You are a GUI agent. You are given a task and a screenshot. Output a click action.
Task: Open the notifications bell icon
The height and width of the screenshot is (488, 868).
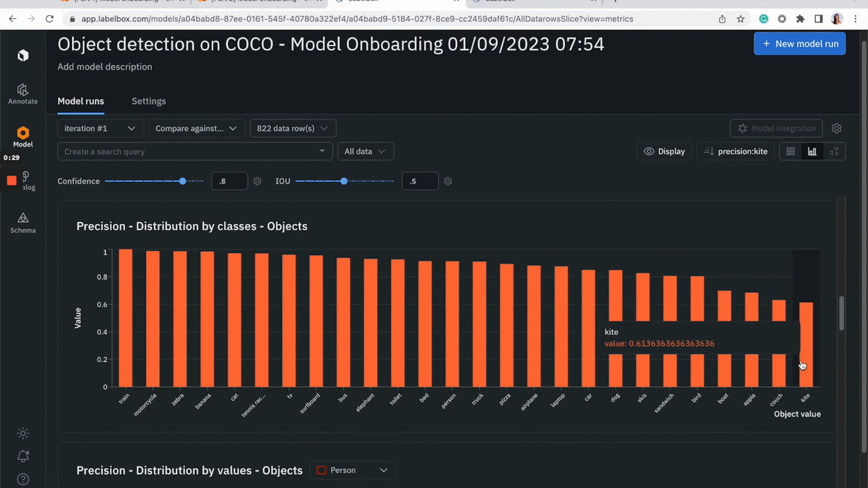23,456
